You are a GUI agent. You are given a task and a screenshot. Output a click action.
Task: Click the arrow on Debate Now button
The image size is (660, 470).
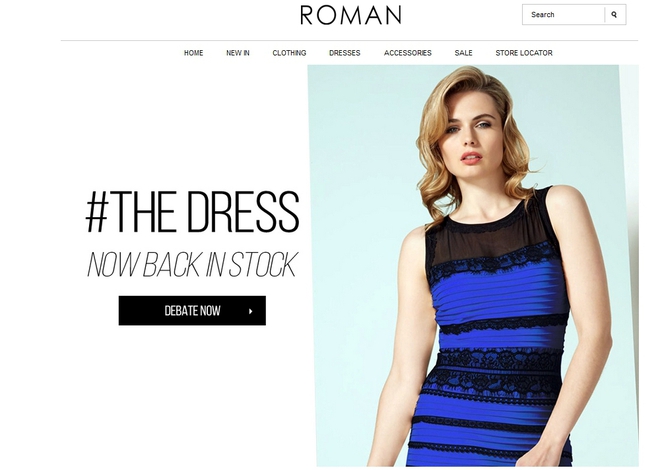250,311
